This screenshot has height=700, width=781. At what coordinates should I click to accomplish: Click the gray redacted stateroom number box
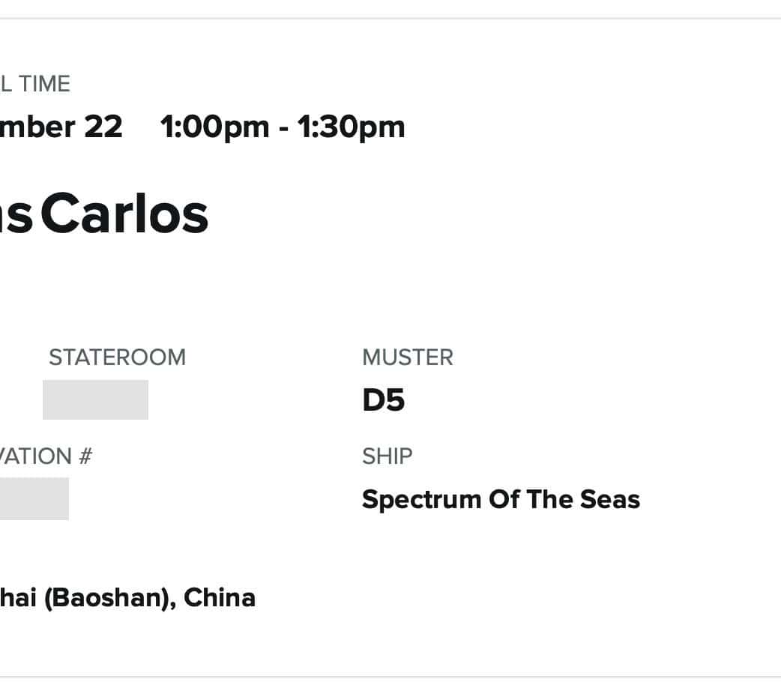(95, 399)
